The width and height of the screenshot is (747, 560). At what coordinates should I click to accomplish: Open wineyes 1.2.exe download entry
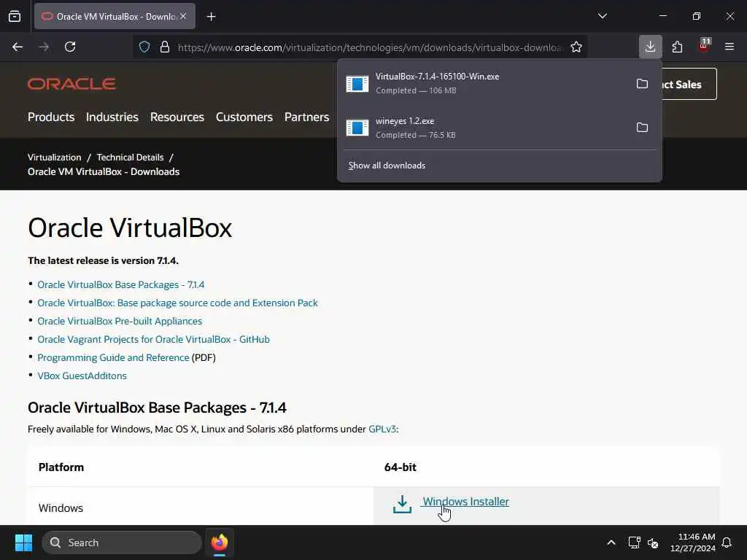pos(484,128)
